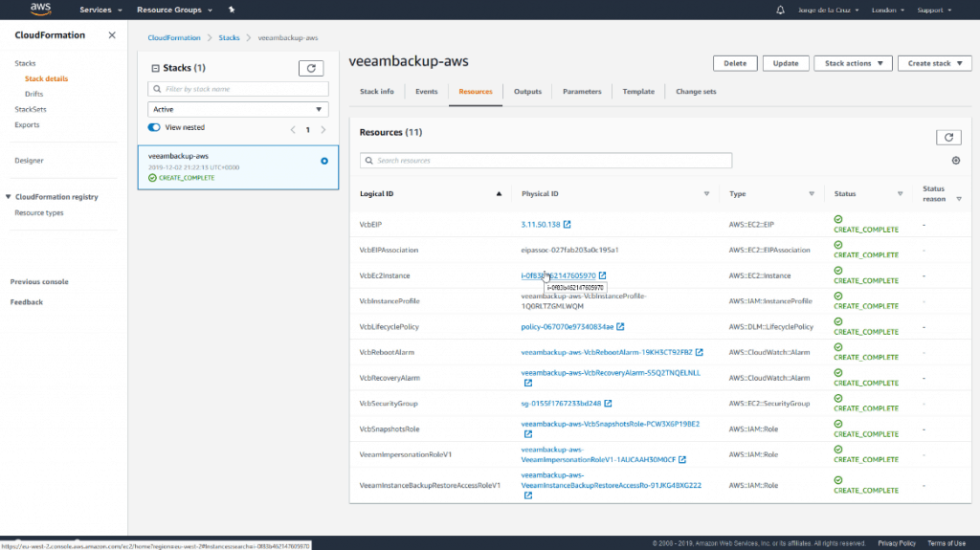Open the Terms of Use footer link
Image resolution: width=980 pixels, height=550 pixels.
point(947,543)
